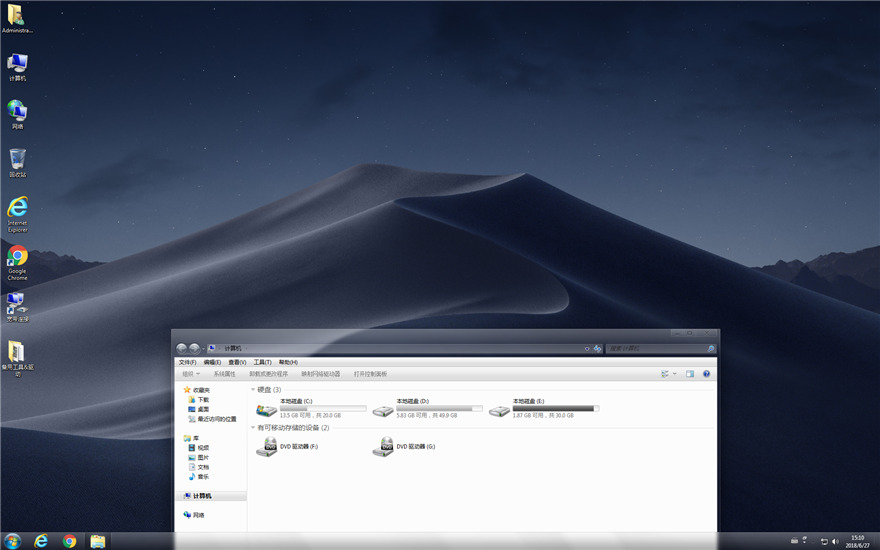Click the volume speaker tray icon
880x550 pixels.
click(835, 542)
